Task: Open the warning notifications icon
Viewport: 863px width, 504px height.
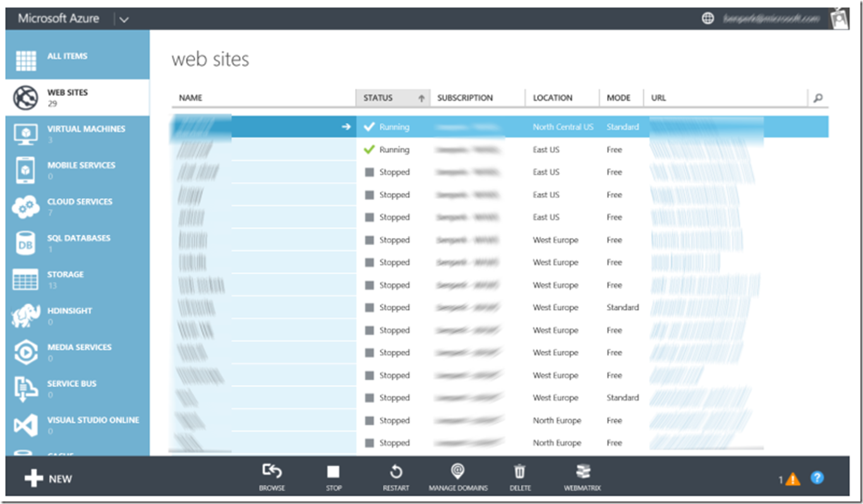Action: tap(793, 479)
